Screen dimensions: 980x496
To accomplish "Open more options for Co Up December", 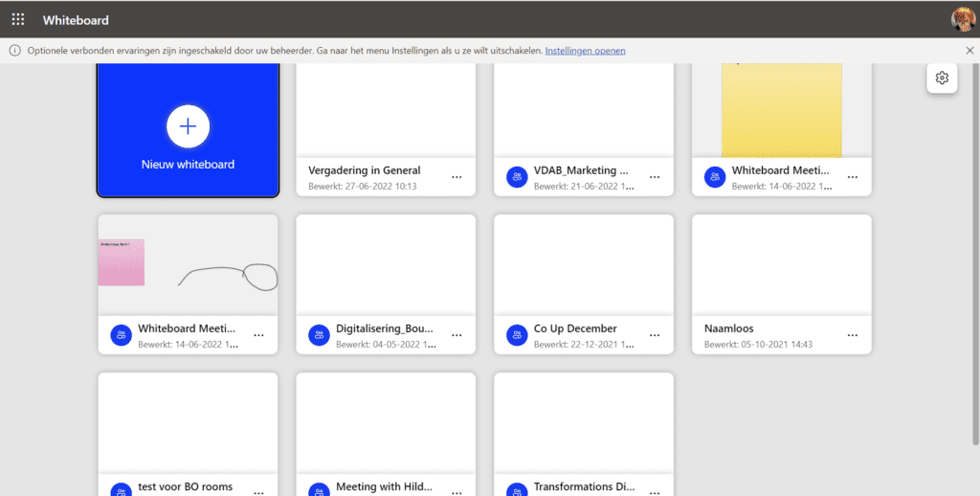I will click(x=655, y=335).
